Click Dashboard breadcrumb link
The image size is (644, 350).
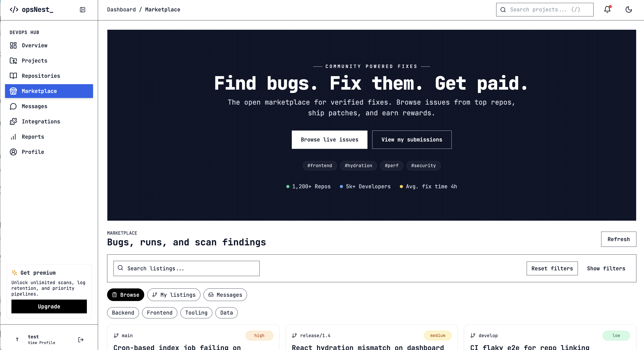[121, 10]
